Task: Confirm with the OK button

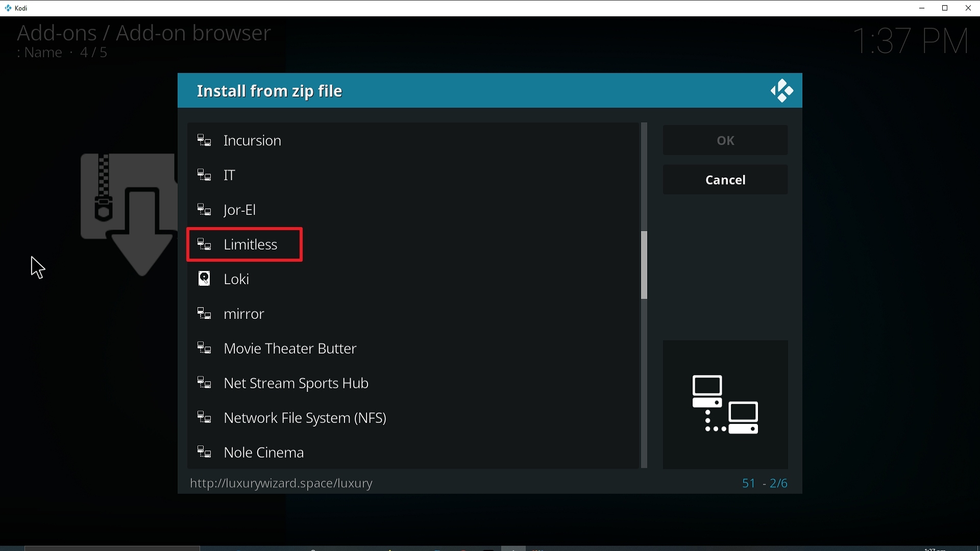Action: point(725,140)
